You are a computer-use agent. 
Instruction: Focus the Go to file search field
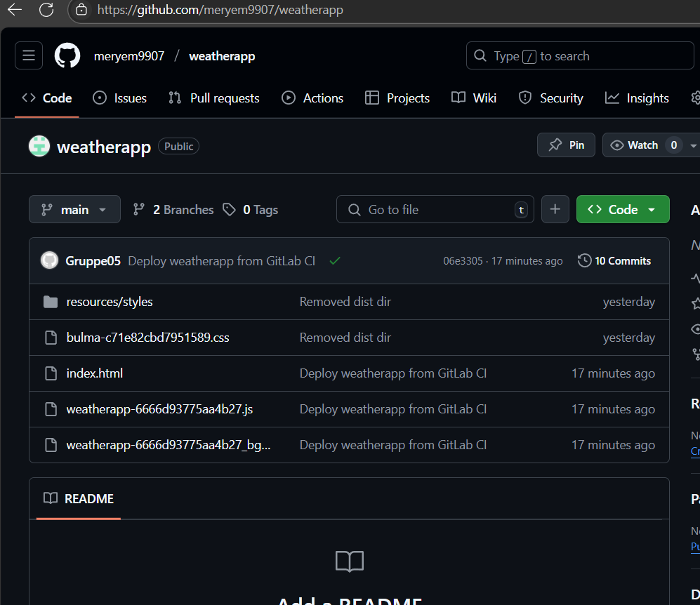tap(435, 209)
